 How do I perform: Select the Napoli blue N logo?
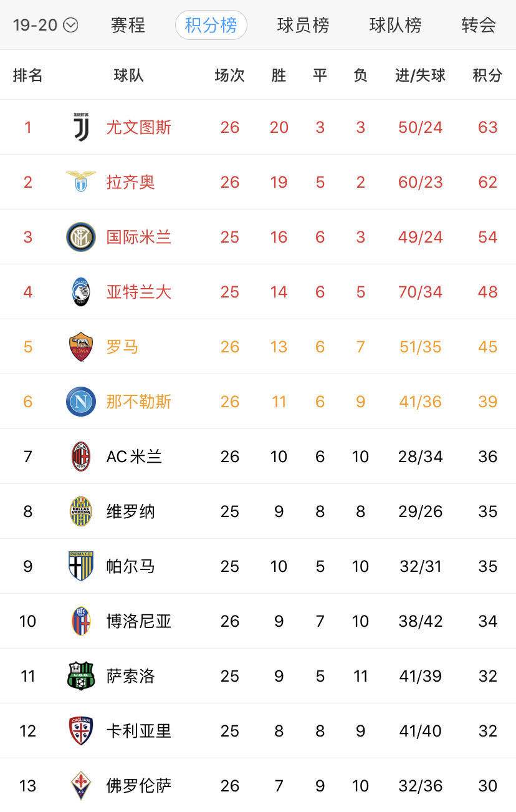point(81,402)
